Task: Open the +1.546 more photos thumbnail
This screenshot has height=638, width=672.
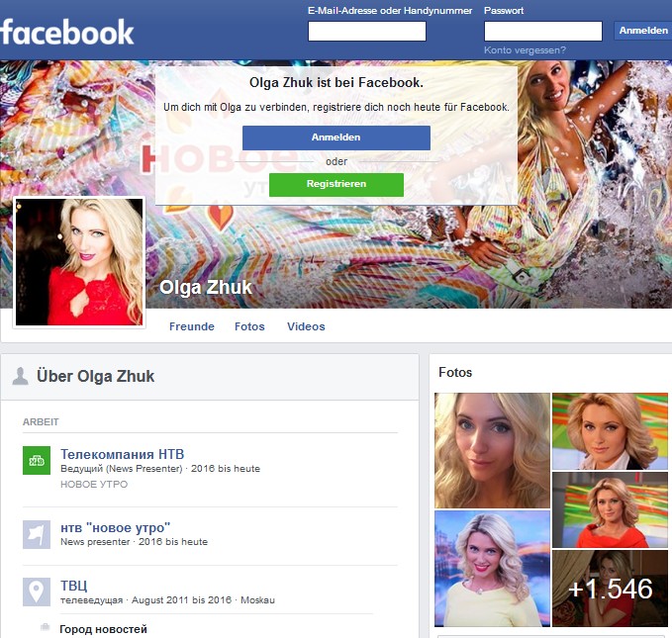Action: pyautogui.click(x=610, y=589)
